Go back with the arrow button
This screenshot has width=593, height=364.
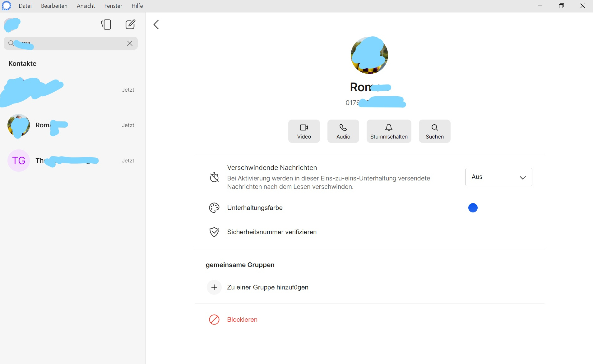pos(156,25)
